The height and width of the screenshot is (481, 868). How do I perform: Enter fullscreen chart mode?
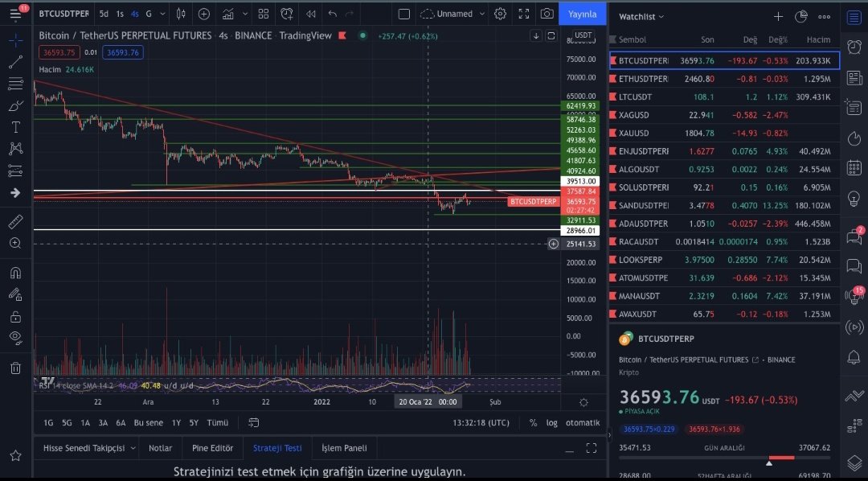524,14
